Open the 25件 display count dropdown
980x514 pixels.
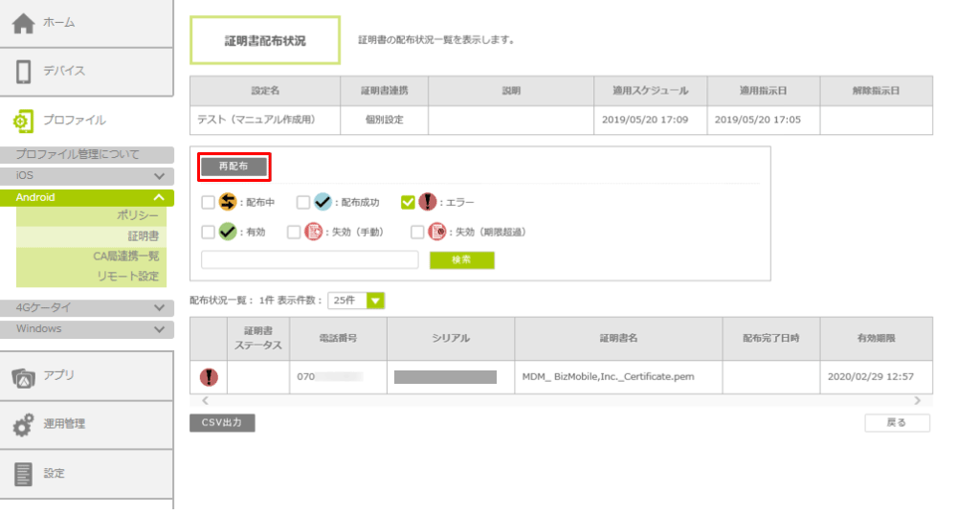coord(355,301)
